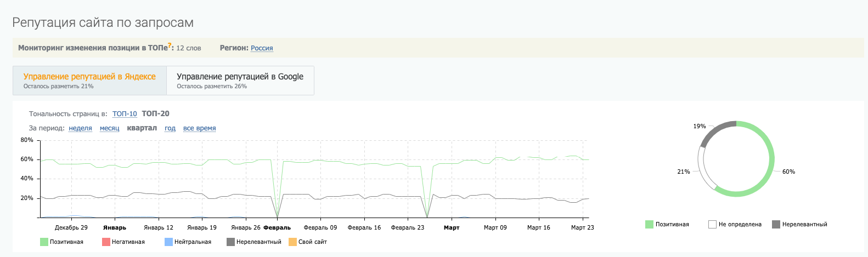Set period to год

[170, 128]
